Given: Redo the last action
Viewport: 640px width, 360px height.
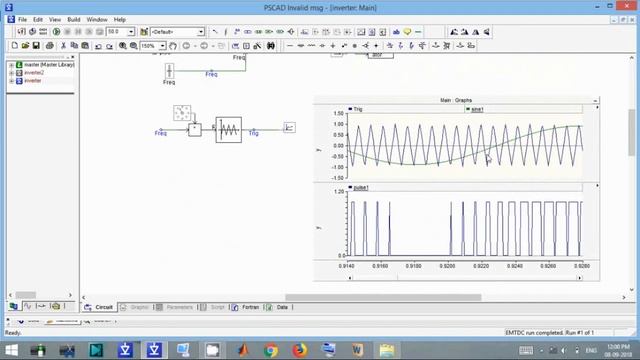Looking at the screenshot, I should pyautogui.click(x=109, y=46).
